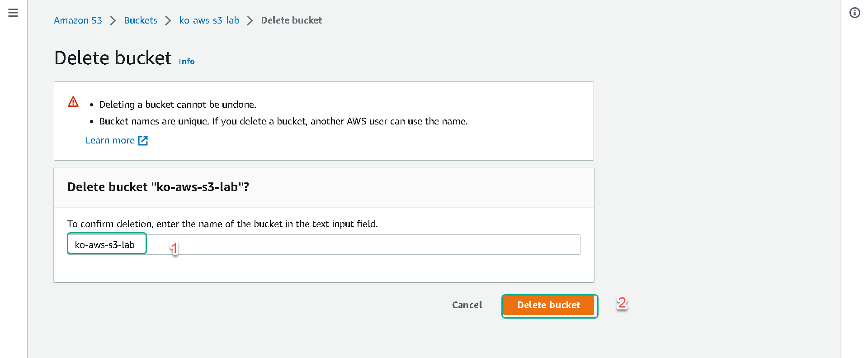Cancel the bucket deletion
868x358 pixels.
(467, 305)
